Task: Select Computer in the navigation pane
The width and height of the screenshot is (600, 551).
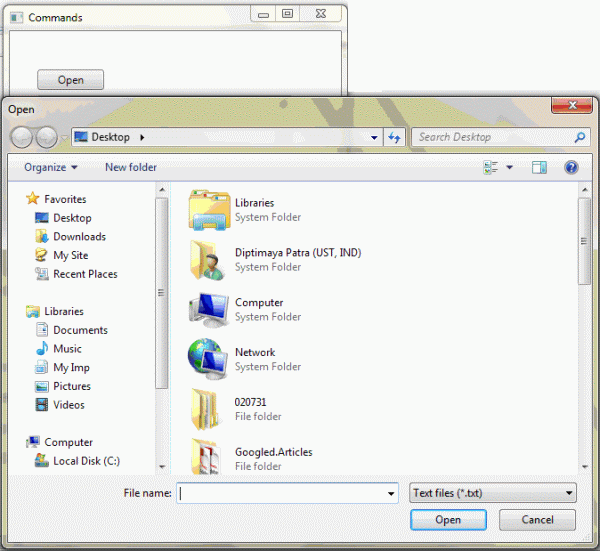Action: pyautogui.click(x=68, y=442)
